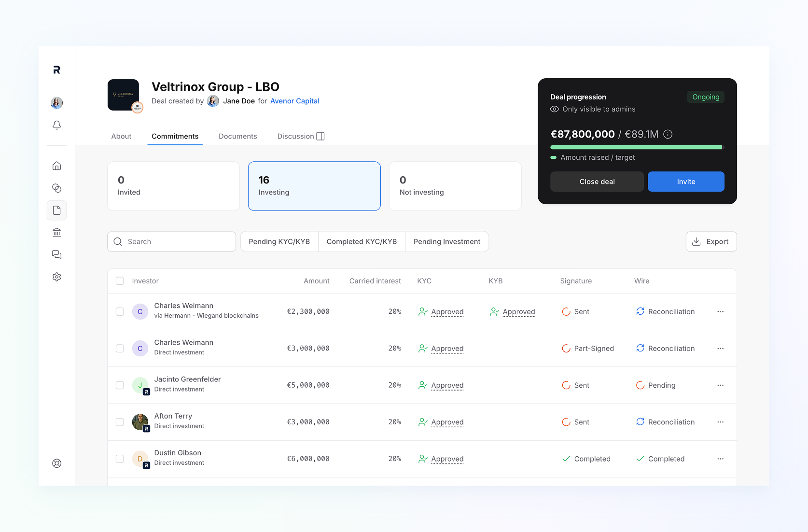Click Veltrinox Group deal logo

(x=123, y=95)
